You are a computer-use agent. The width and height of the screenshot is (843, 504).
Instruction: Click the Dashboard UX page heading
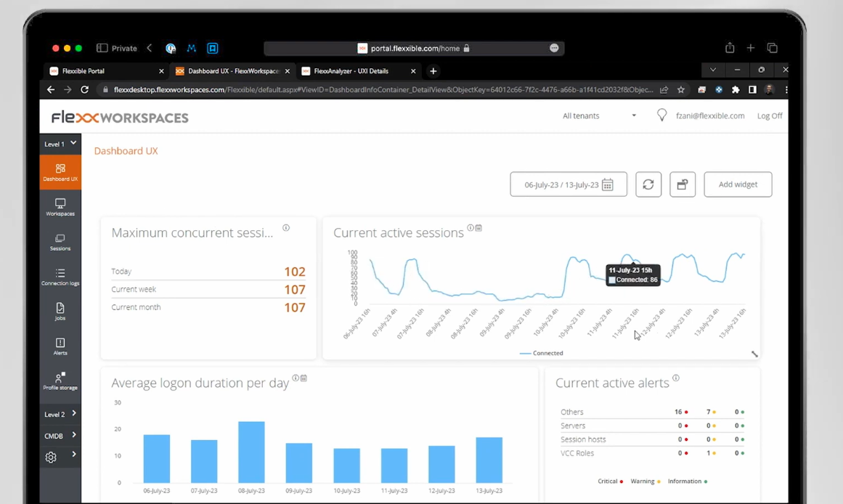[x=126, y=151]
